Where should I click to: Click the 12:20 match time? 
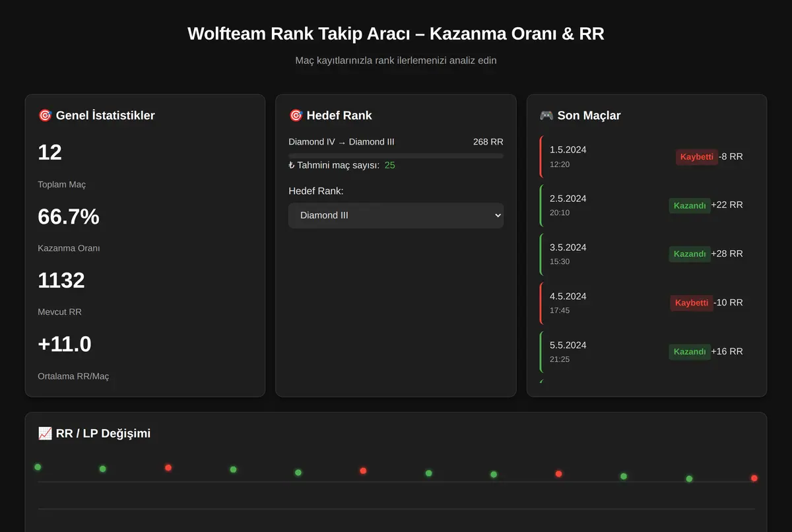click(560, 164)
